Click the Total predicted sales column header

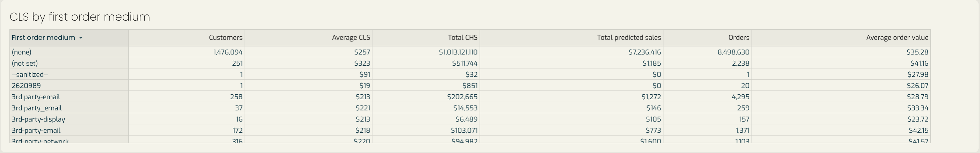click(629, 38)
